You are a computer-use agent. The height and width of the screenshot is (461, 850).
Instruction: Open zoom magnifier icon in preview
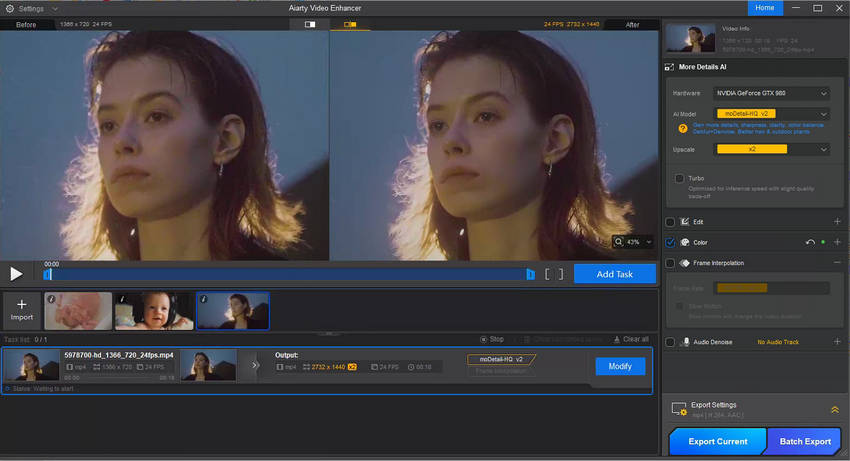point(619,242)
